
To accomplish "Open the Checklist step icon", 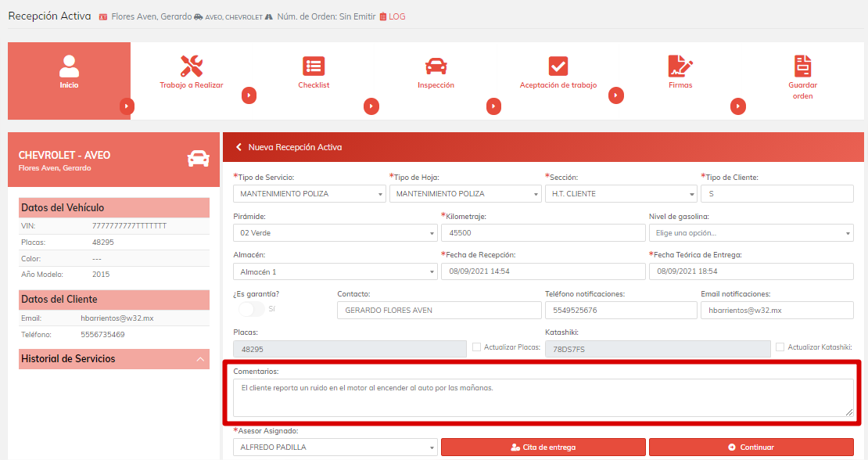I will tap(314, 66).
